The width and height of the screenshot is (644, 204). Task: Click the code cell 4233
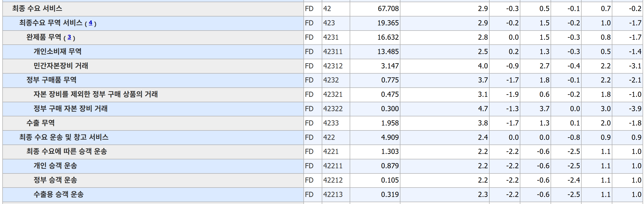coord(331,123)
